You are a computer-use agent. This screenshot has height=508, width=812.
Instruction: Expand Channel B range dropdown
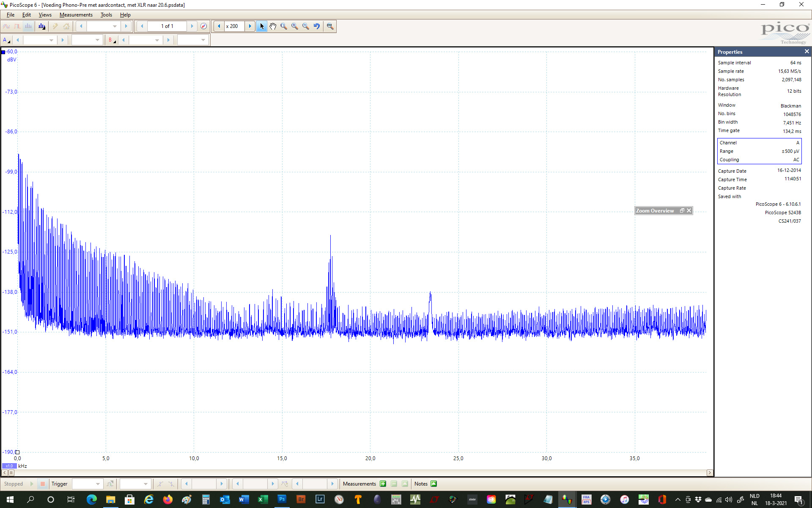tap(157, 40)
